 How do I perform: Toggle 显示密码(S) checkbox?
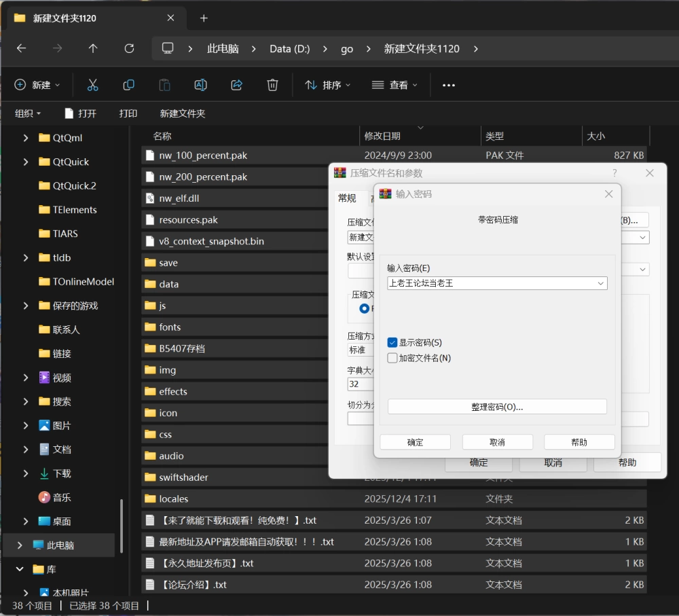[x=392, y=342]
